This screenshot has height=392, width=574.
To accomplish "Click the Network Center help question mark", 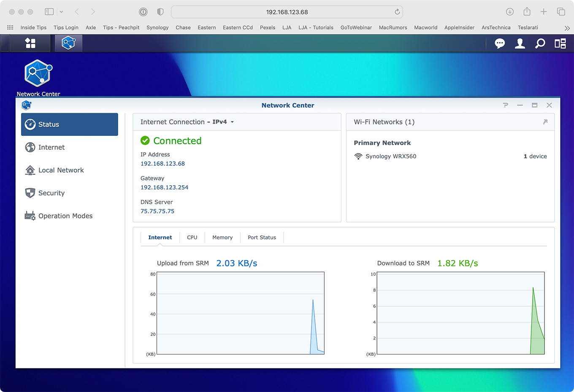I will pyautogui.click(x=505, y=105).
